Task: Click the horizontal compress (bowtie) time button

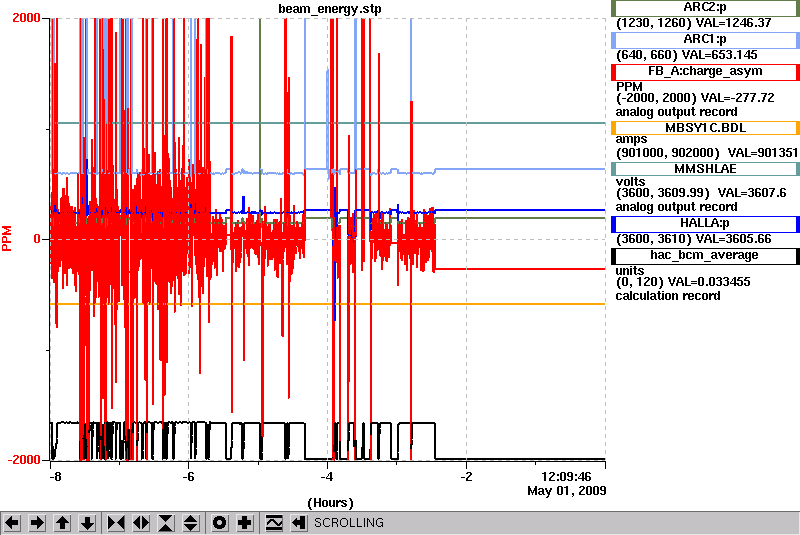Action: tap(116, 523)
